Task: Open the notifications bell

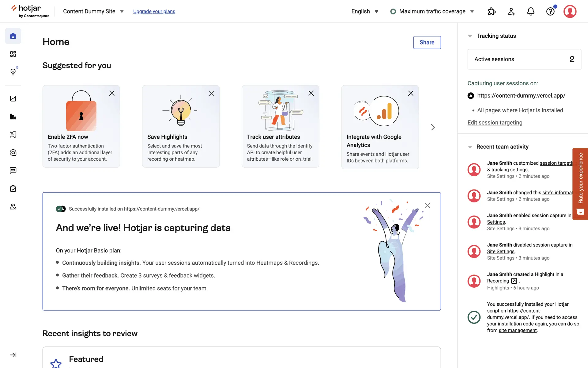Action: coord(531,11)
